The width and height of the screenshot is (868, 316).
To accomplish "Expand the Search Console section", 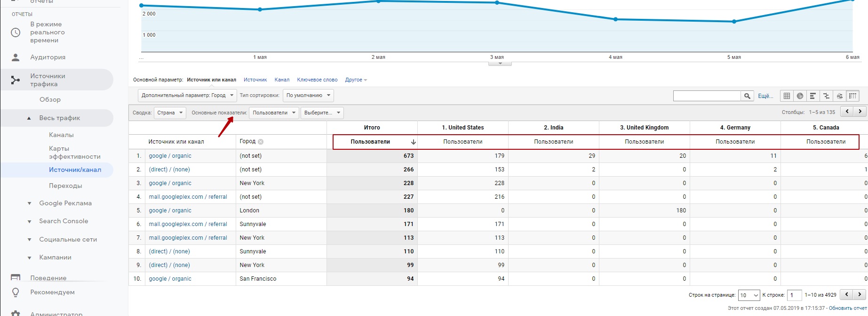I will [29, 221].
